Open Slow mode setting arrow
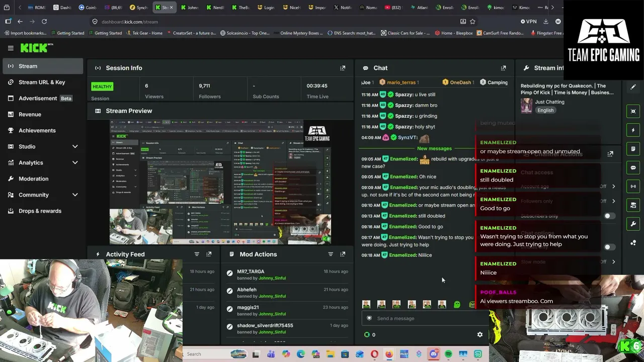Image resolution: width=644 pixels, height=362 pixels. pyautogui.click(x=613, y=262)
